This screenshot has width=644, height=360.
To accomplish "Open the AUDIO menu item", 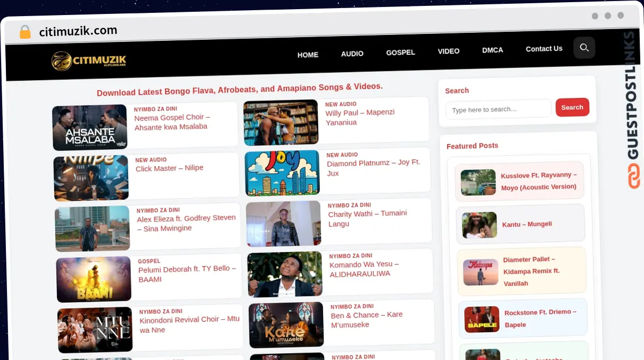I will (x=352, y=54).
